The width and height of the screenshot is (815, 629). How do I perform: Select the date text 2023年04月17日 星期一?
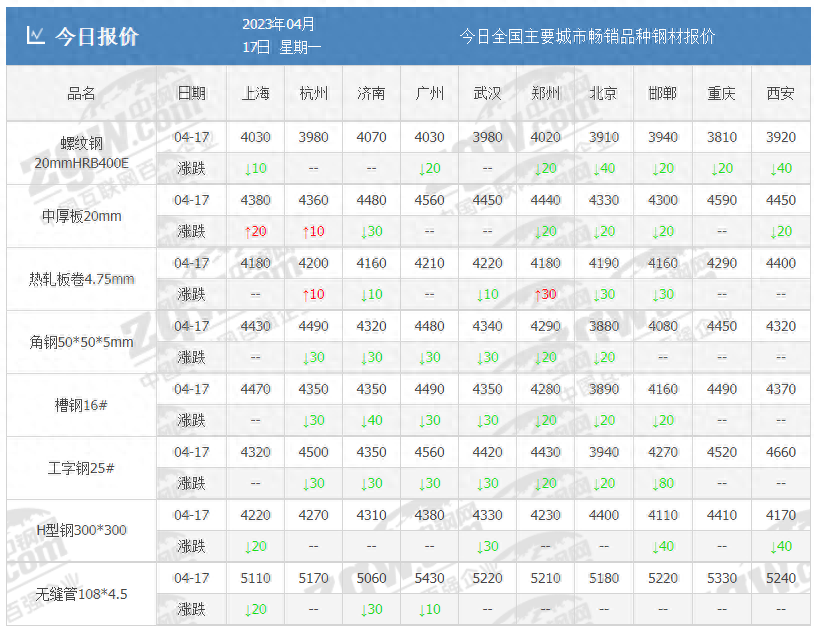click(x=281, y=35)
